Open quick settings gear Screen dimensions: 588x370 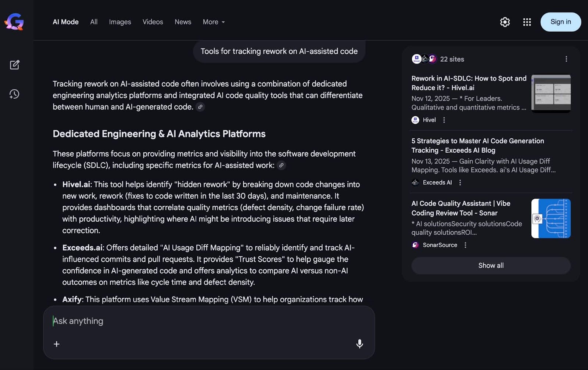click(x=505, y=22)
